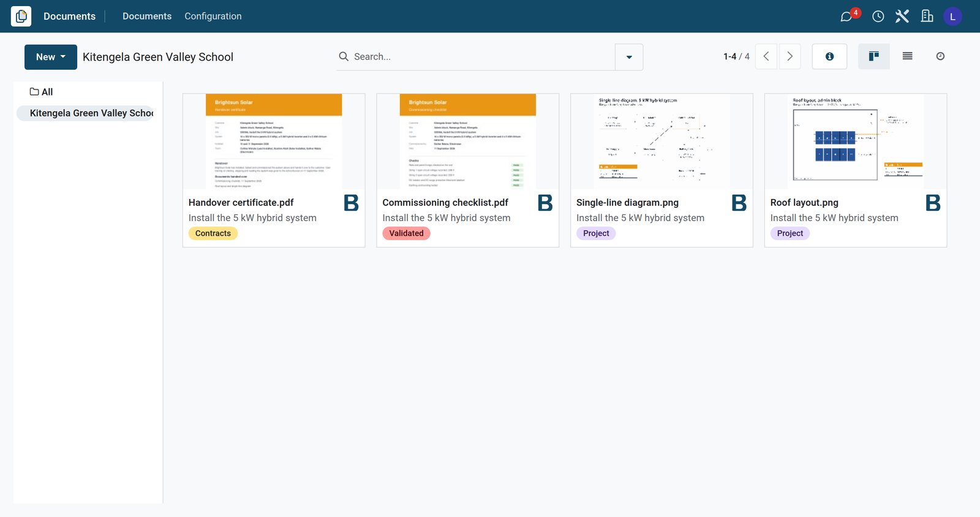Open the New document dropdown button

pyautogui.click(x=51, y=57)
